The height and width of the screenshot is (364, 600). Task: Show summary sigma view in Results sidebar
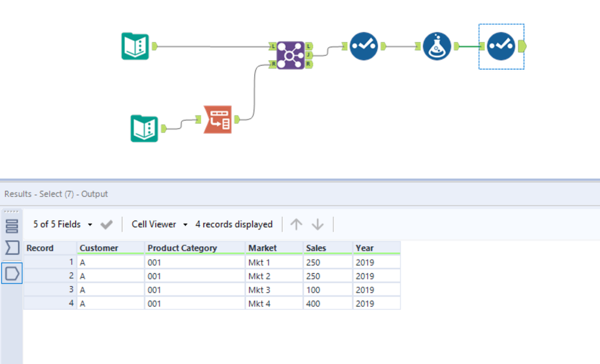click(12, 247)
